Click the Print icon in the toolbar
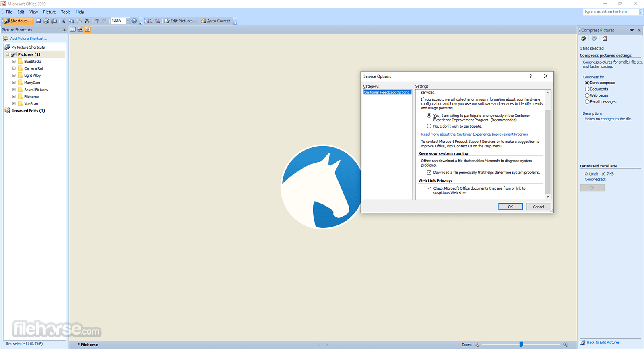Image resolution: width=644 pixels, height=349 pixels. click(46, 21)
